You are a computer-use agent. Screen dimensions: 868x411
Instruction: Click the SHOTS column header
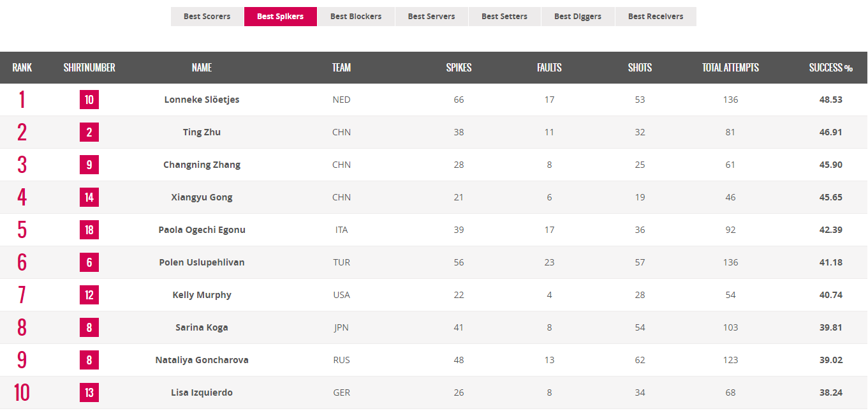click(640, 68)
